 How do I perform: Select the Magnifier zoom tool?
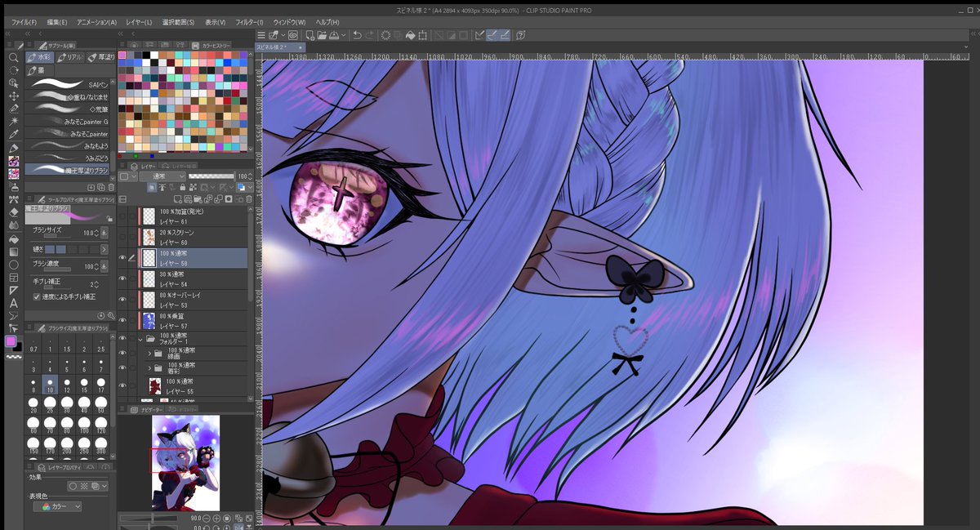[13, 58]
